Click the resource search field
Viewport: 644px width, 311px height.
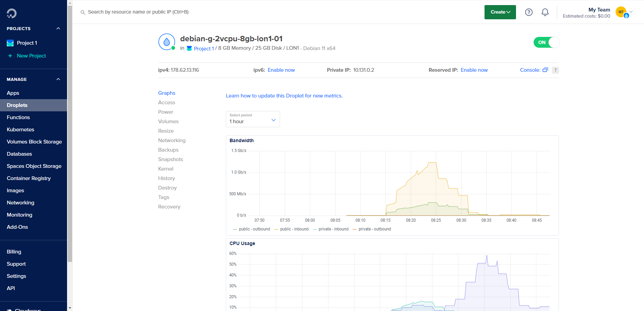coord(138,12)
